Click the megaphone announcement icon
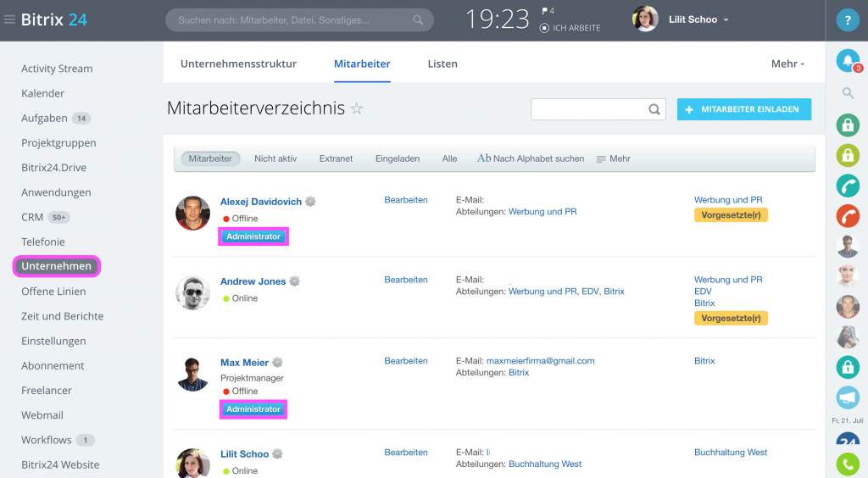The width and height of the screenshot is (868, 478). click(x=848, y=397)
